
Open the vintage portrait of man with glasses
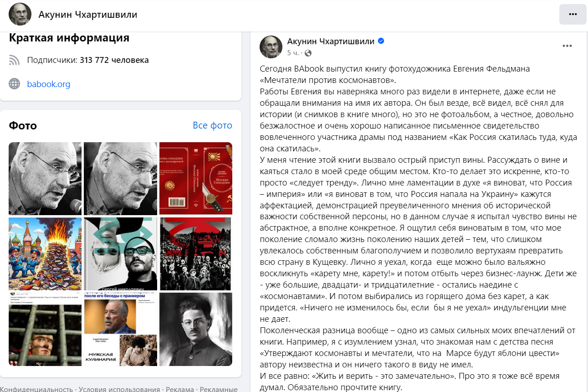196,329
